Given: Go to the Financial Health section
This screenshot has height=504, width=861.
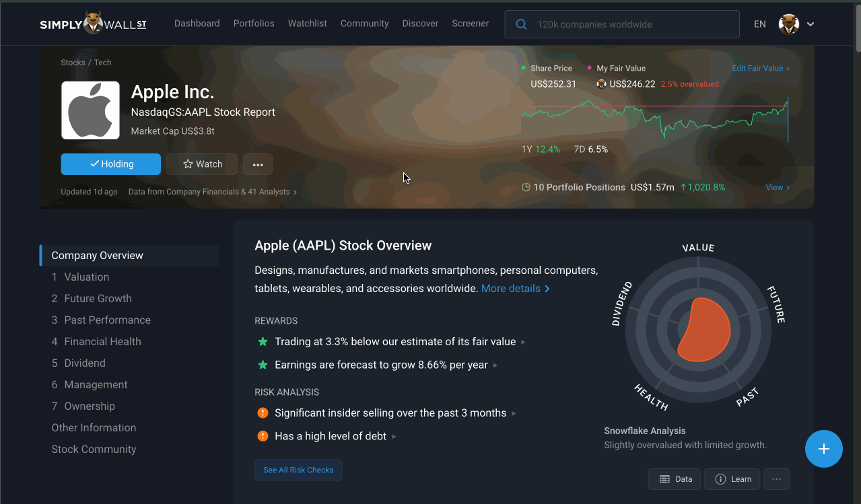Looking at the screenshot, I should pos(96,342).
